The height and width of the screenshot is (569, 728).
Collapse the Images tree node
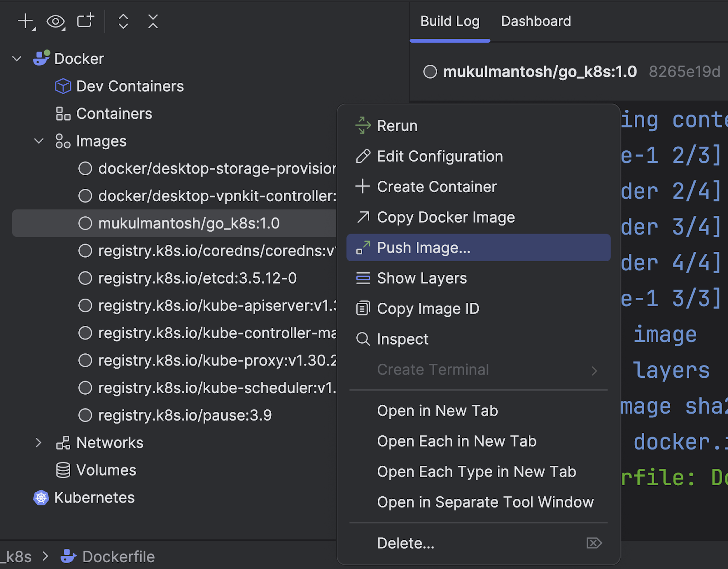coord(39,141)
